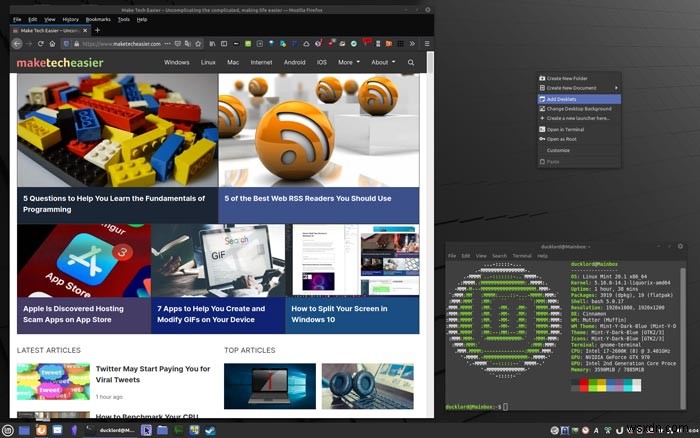
Task: Open the Windows category link
Action: 176,63
